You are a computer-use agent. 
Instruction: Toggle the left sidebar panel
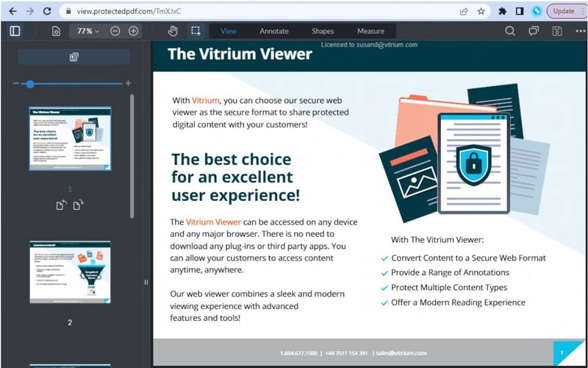(x=15, y=31)
